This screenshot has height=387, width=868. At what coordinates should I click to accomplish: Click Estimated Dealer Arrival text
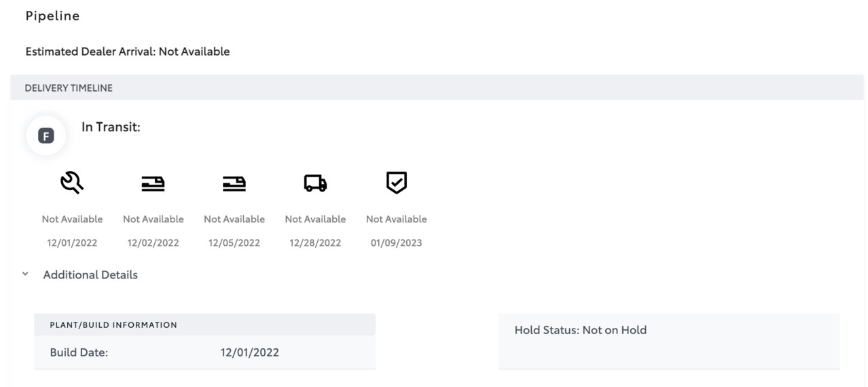(x=128, y=52)
